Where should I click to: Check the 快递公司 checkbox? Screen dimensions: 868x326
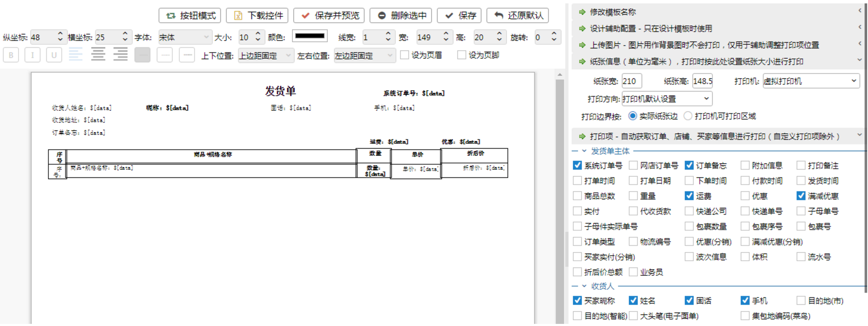689,211
